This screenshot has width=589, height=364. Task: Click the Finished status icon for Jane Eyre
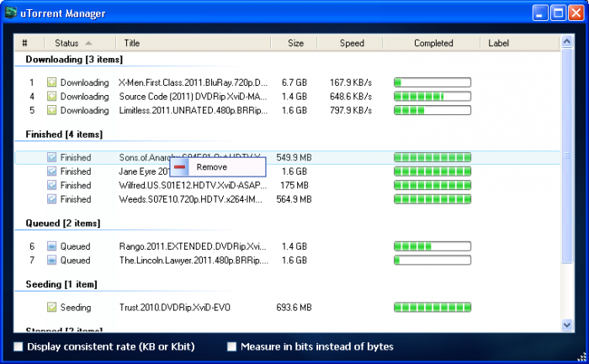pos(51,171)
